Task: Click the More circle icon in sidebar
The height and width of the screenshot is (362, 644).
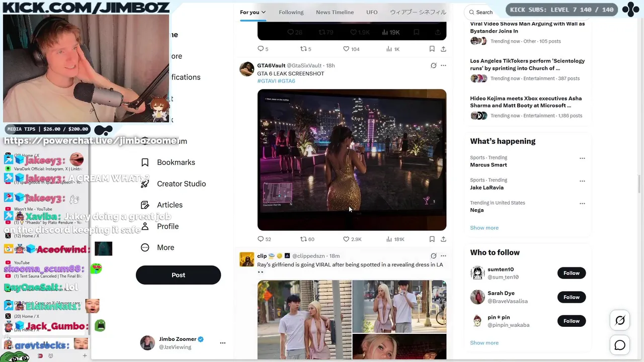Action: [x=145, y=247]
